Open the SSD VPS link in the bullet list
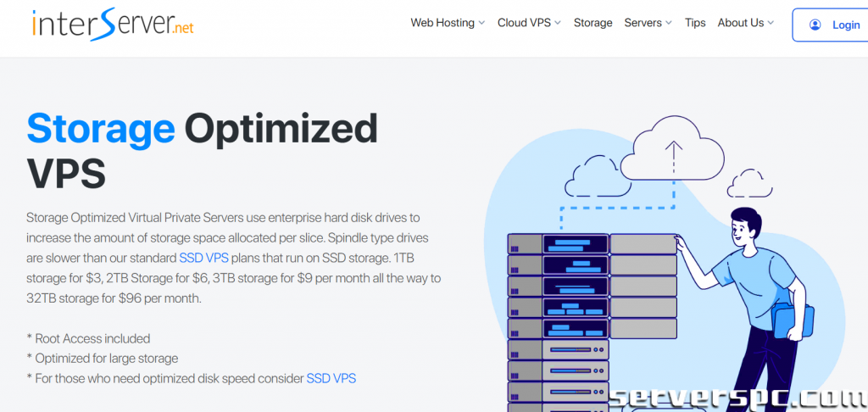This screenshot has height=412, width=868. pos(331,378)
